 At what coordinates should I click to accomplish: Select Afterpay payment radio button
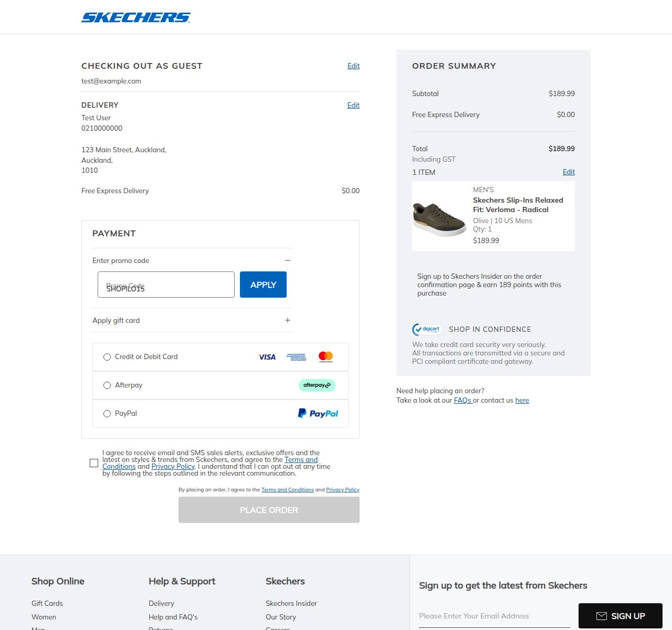[x=107, y=385]
